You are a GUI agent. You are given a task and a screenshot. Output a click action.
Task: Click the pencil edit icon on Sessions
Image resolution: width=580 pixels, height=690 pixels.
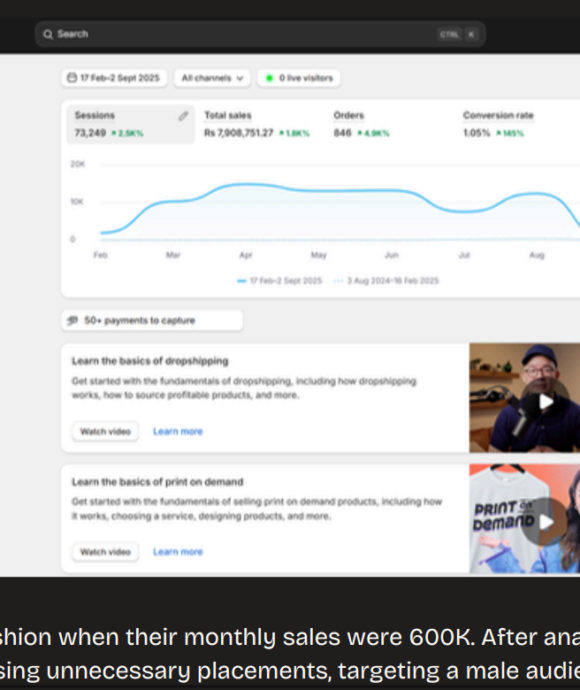[183, 116]
